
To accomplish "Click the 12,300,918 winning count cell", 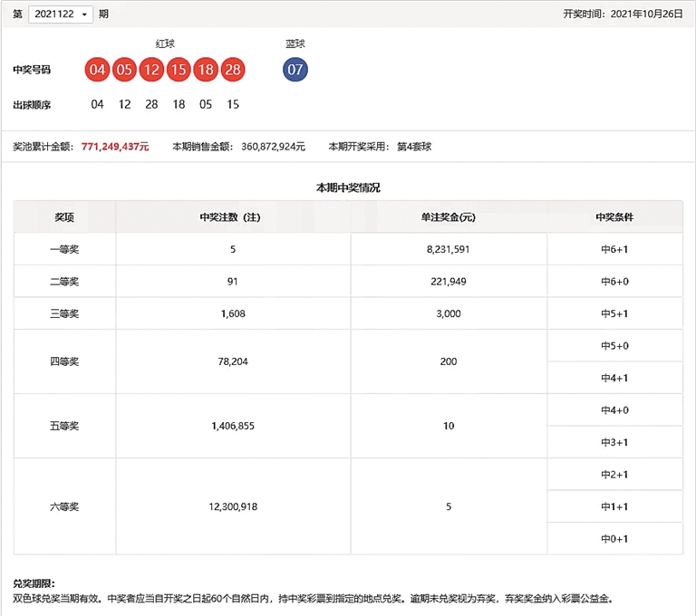I will 232,506.
